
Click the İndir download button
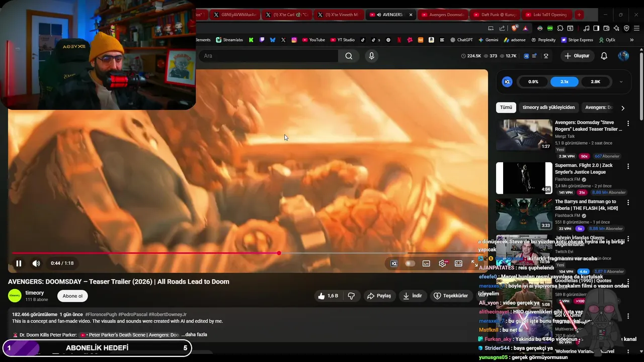pos(412,296)
